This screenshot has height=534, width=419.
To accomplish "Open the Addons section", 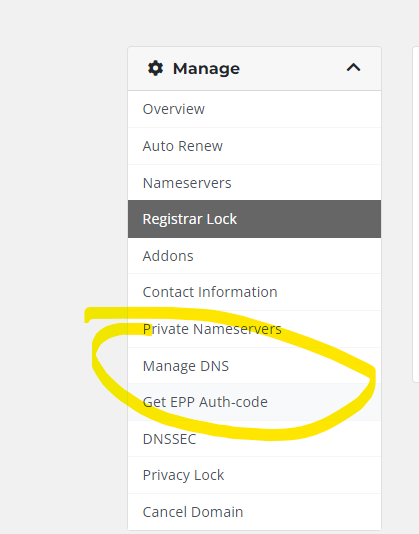I will tap(254, 256).
